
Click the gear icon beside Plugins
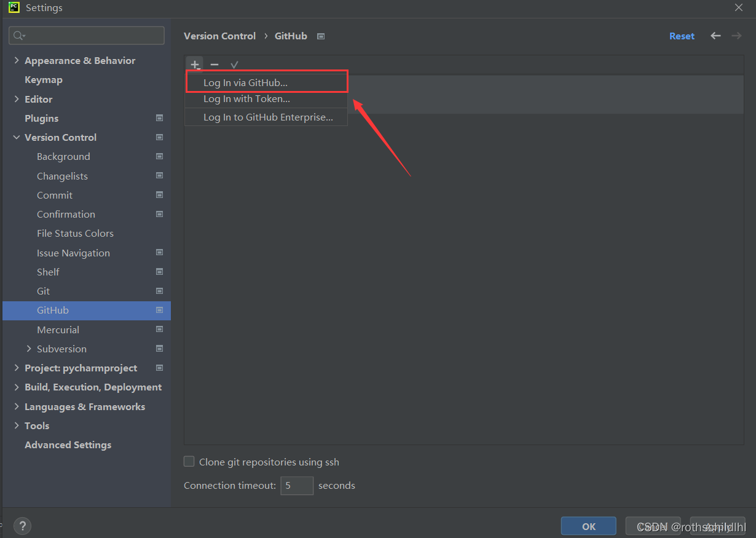(x=159, y=118)
